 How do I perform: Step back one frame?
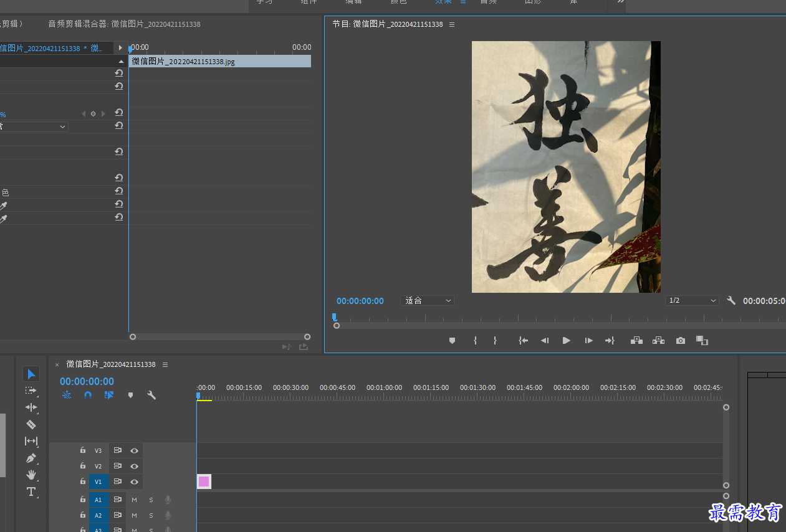tap(545, 341)
